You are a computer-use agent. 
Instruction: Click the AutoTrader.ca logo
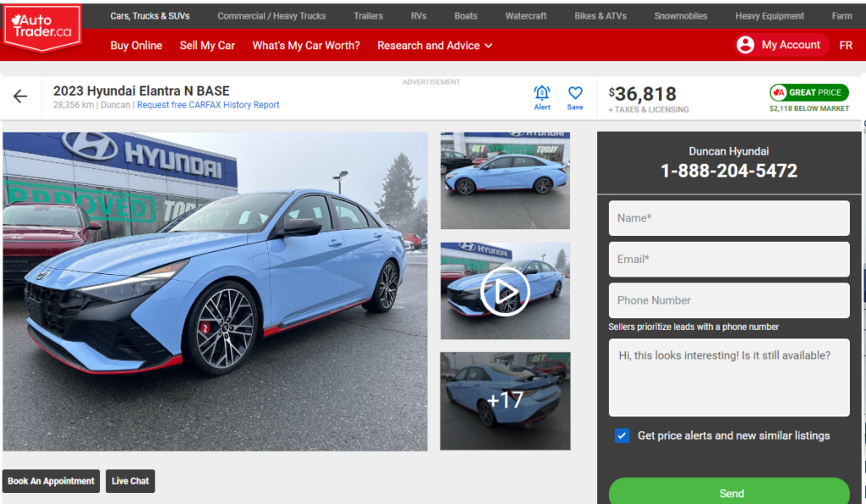coord(42,27)
